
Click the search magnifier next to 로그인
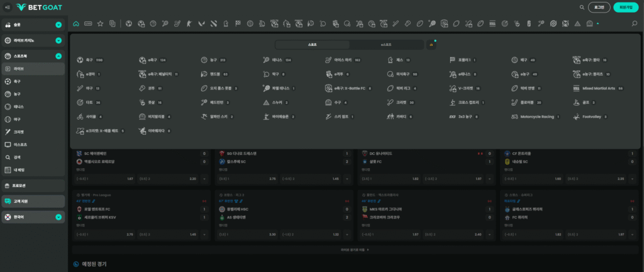pos(582,8)
